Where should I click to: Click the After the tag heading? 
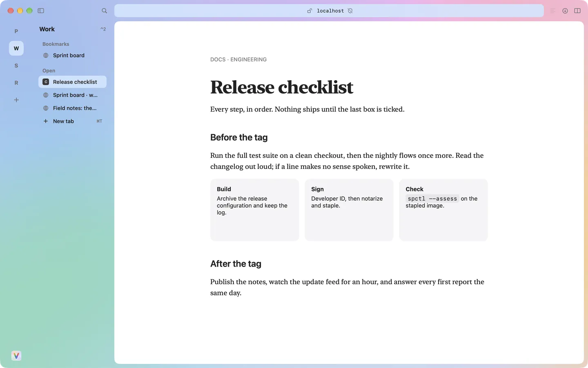point(236,264)
